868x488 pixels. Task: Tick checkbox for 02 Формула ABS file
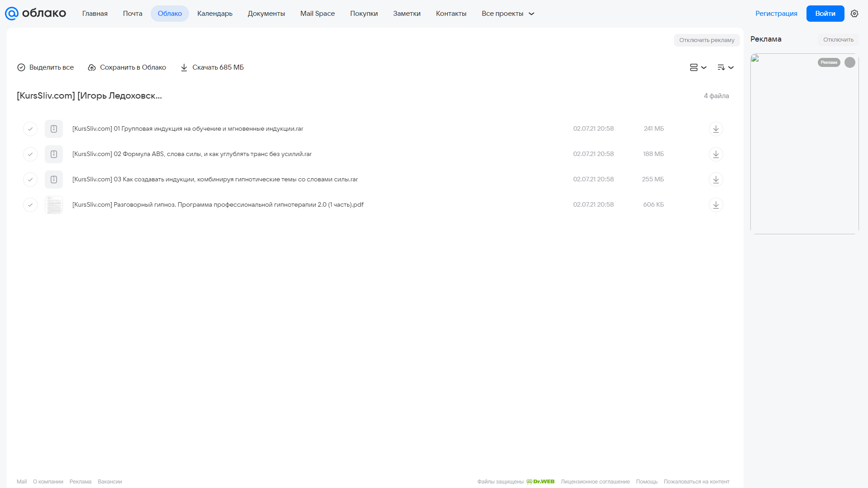tap(30, 154)
